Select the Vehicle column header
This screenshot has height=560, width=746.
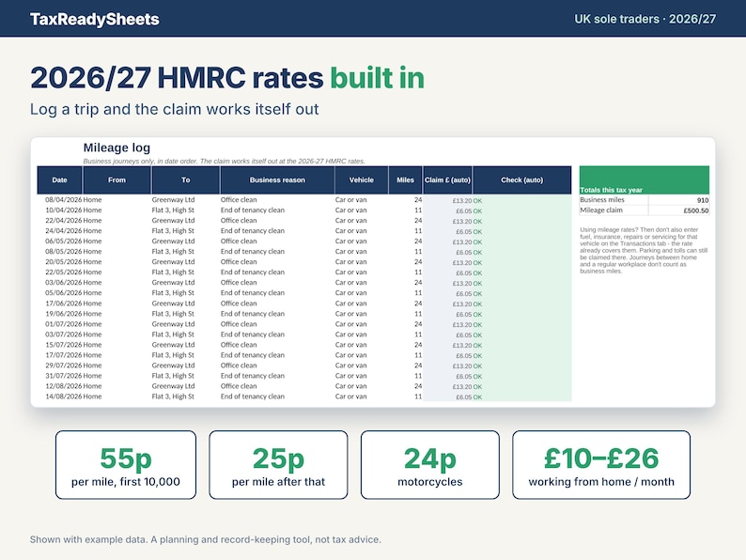361,179
